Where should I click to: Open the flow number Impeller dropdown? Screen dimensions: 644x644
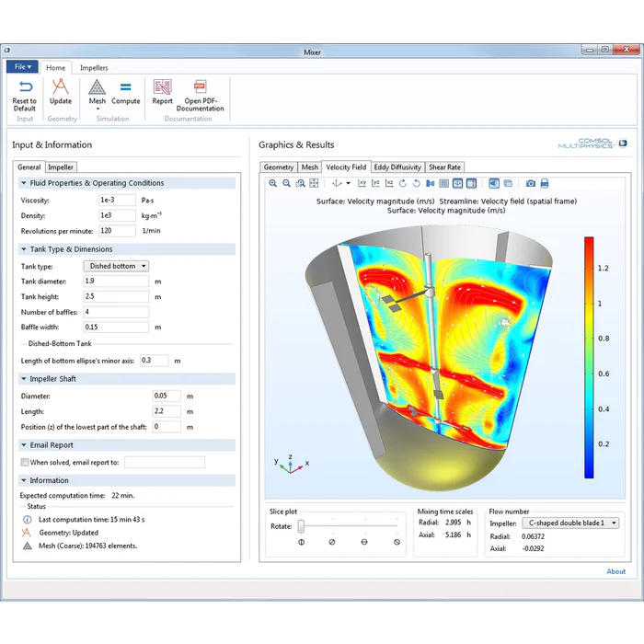[570, 523]
